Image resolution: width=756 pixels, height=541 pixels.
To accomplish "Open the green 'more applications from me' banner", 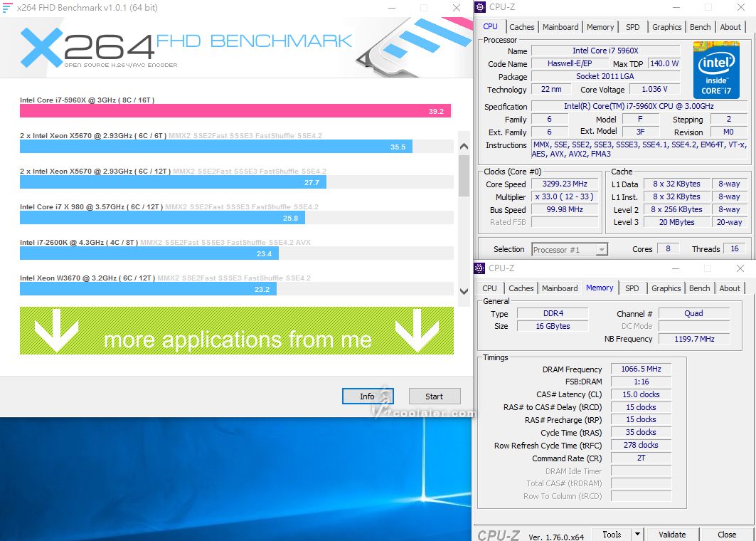I will 237,330.
